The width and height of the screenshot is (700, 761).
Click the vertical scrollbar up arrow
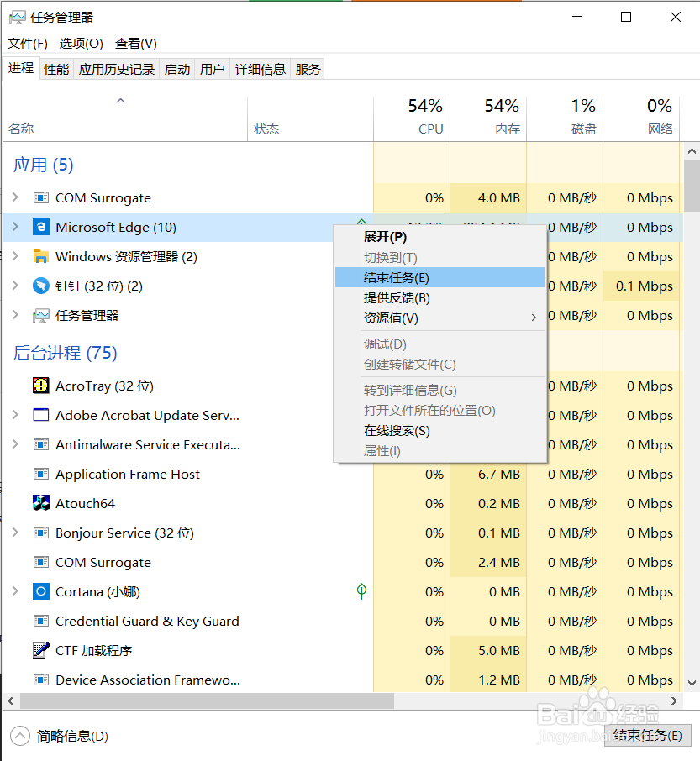pos(692,151)
